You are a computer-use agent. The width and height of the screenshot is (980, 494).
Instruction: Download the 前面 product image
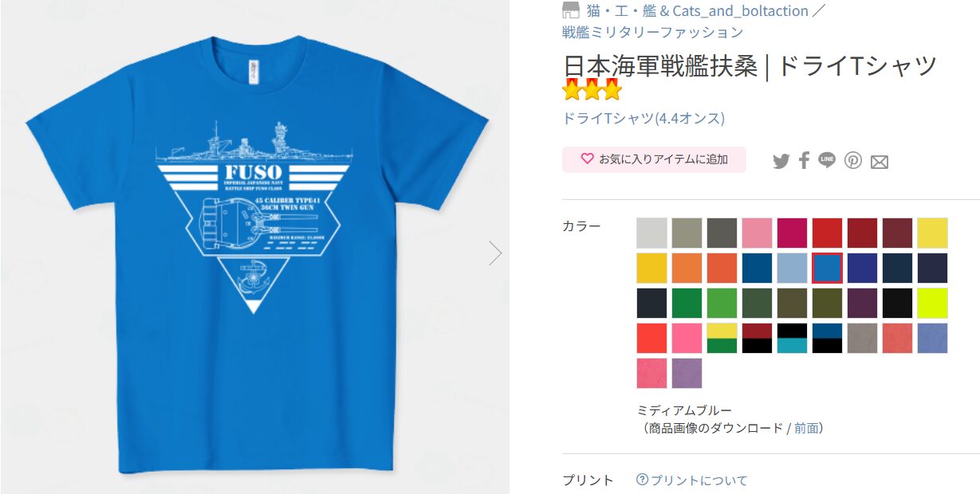(x=806, y=428)
